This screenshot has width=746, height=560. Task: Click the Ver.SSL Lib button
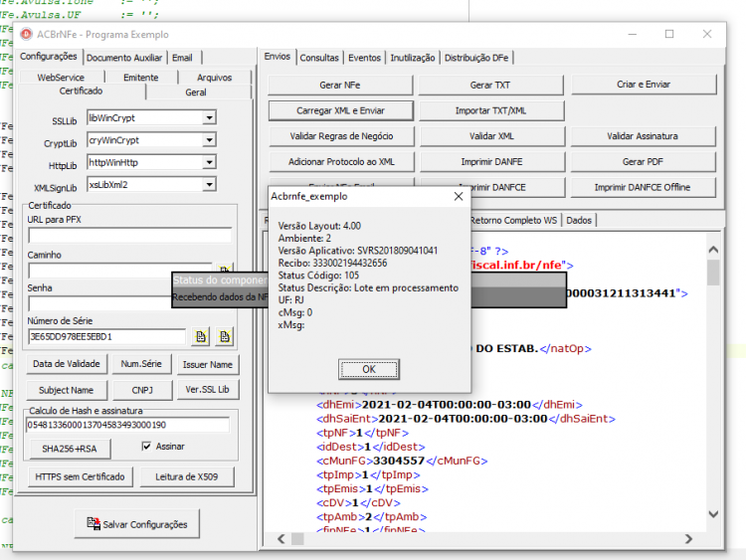208,389
